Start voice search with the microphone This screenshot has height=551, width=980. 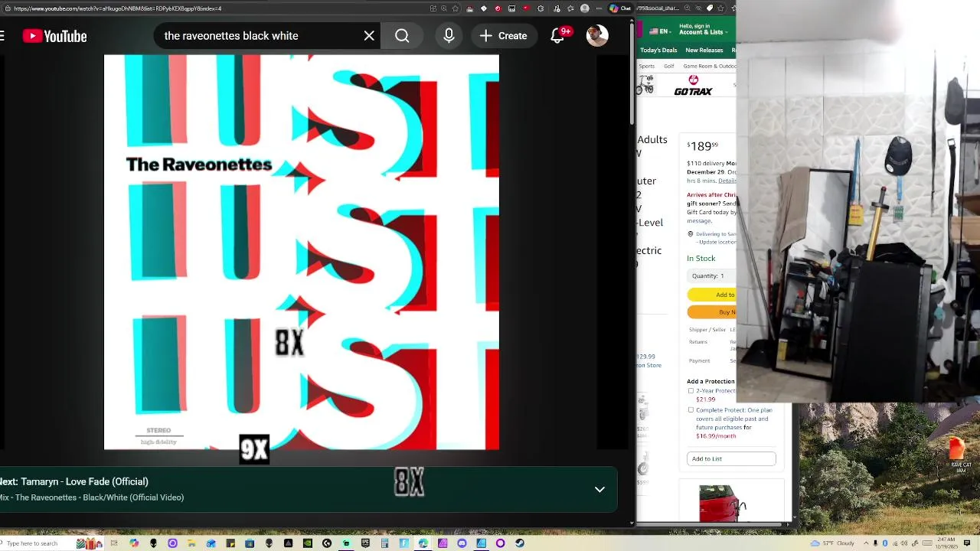(449, 36)
